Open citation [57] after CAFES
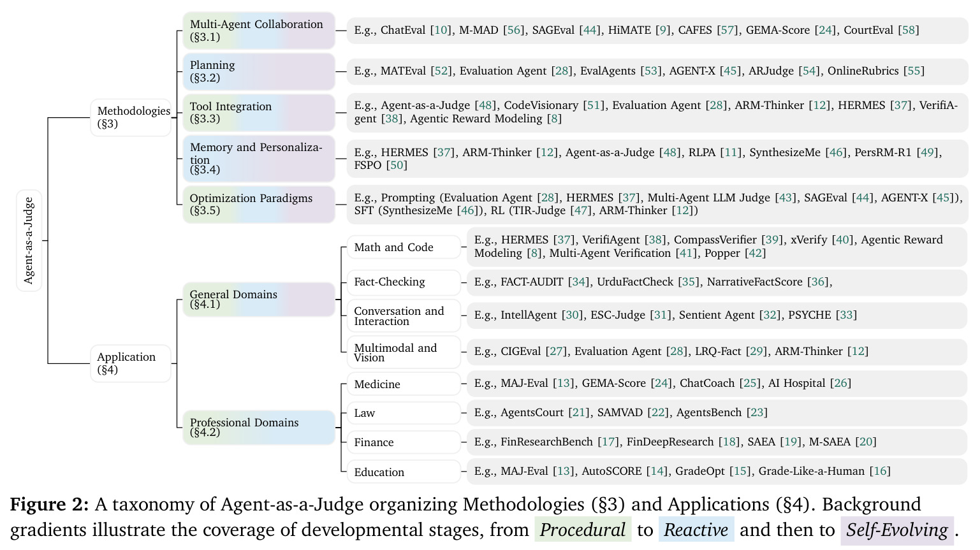This screenshot has width=980, height=550. 727,30
